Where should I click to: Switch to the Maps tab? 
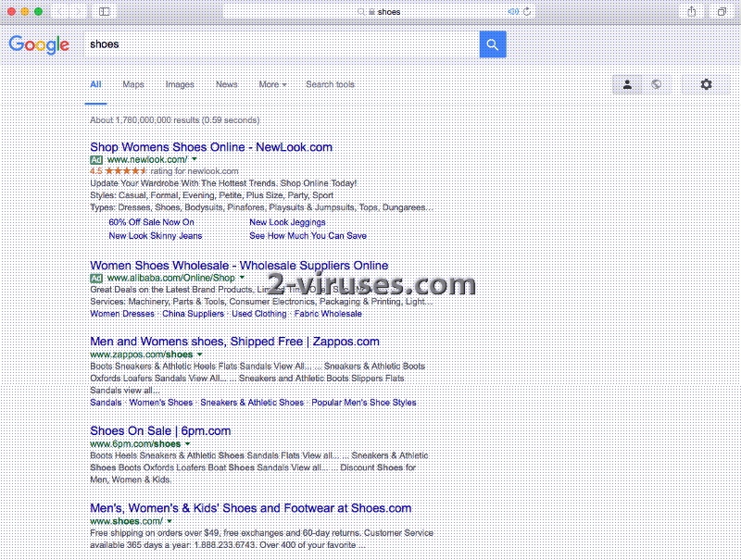(133, 84)
